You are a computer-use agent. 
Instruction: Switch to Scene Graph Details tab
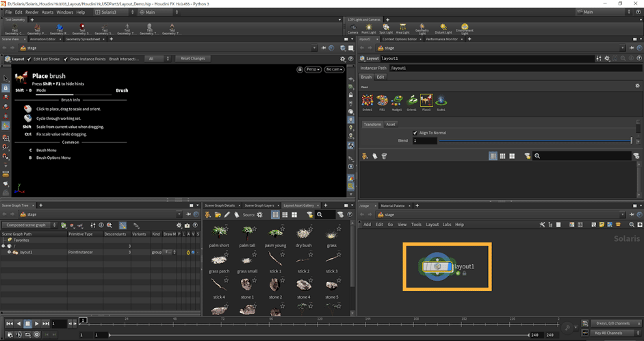220,205
